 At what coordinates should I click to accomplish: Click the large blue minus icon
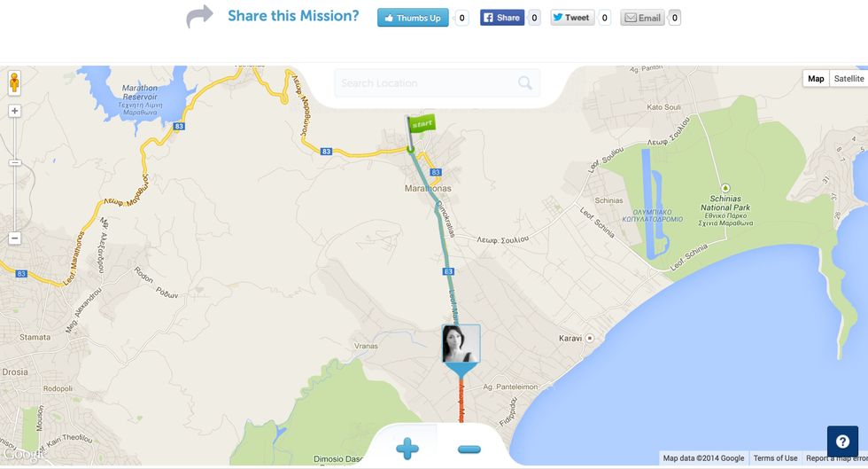pos(469,449)
